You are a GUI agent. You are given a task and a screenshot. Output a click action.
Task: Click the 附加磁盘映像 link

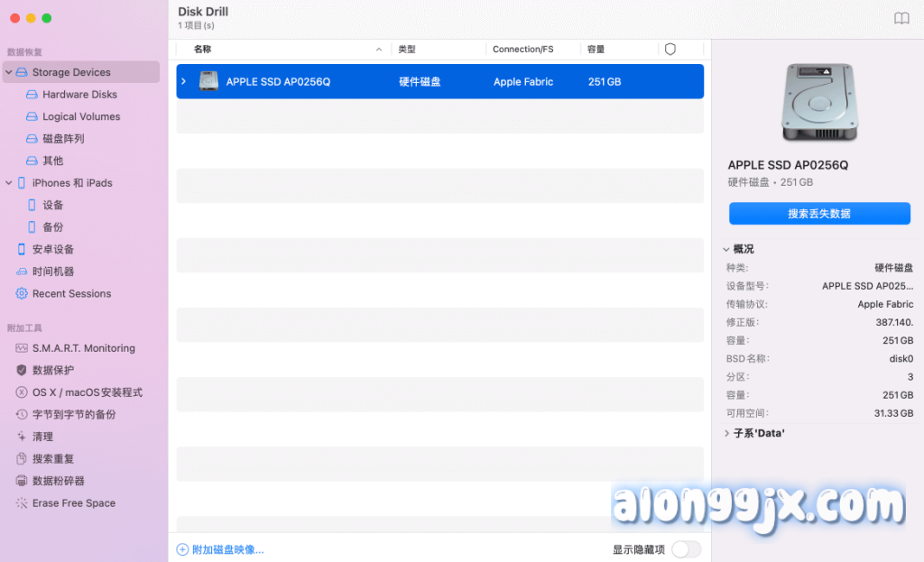(x=226, y=549)
